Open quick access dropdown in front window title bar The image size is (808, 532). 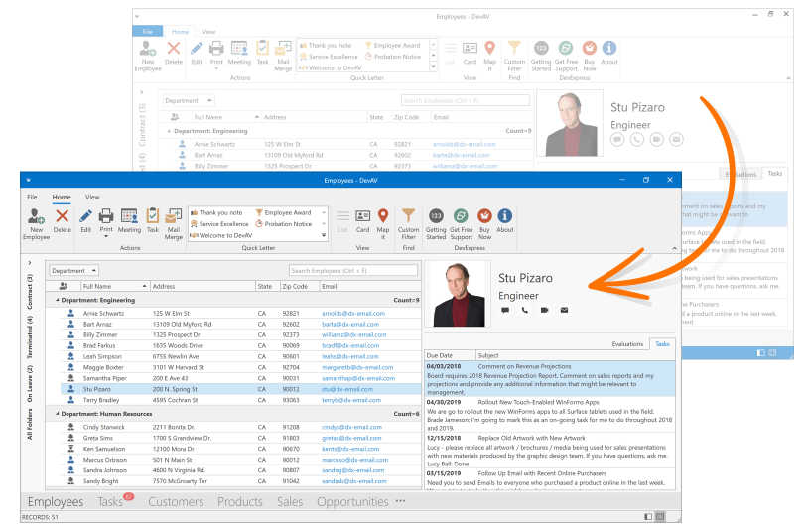pyautogui.click(x=29, y=180)
